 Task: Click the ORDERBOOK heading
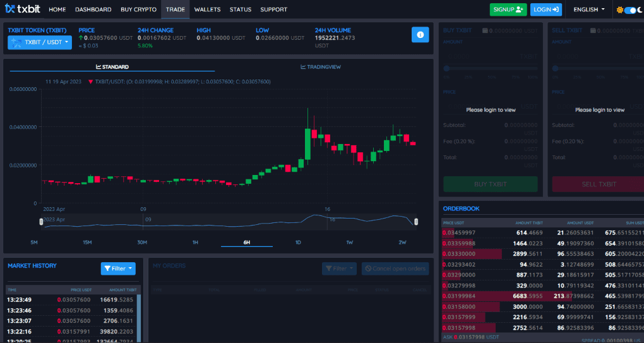461,208
